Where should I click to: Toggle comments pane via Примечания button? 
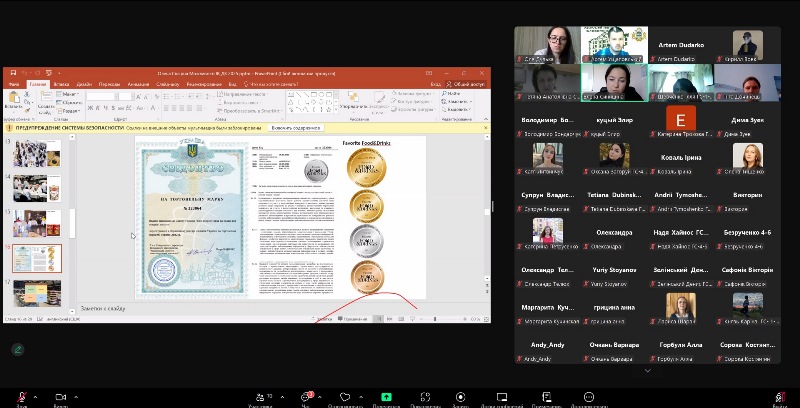356,318
